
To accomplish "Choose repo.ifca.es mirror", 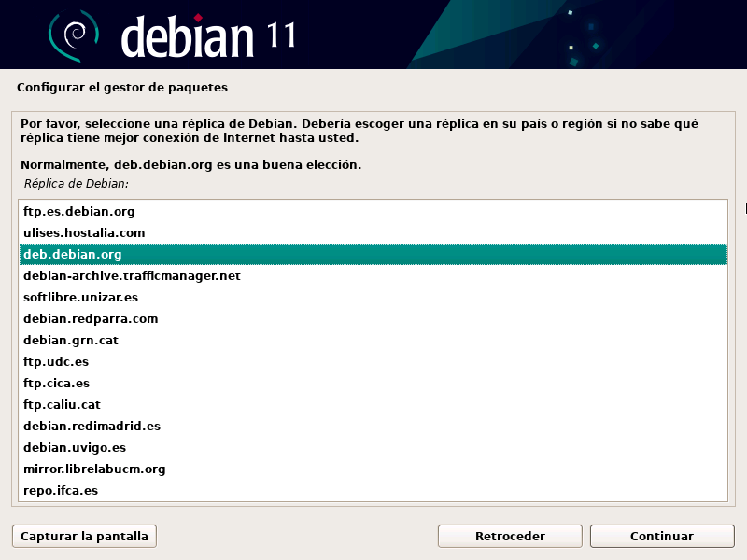I will point(61,491).
